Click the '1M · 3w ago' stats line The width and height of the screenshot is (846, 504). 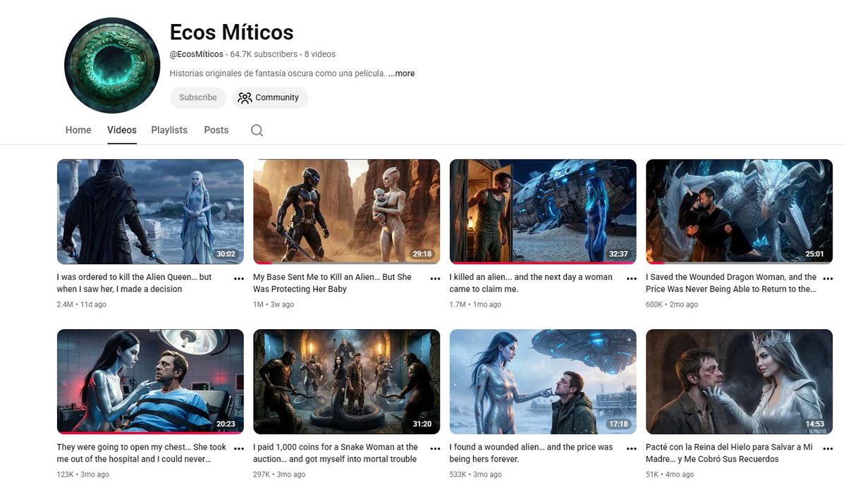coord(274,305)
